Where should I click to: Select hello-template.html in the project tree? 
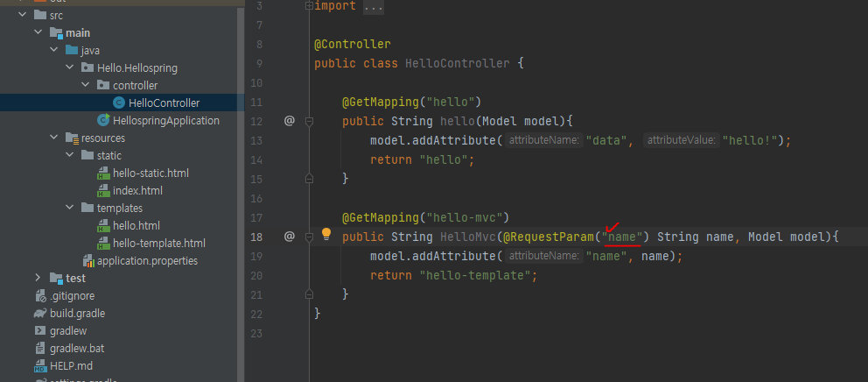[159, 243]
